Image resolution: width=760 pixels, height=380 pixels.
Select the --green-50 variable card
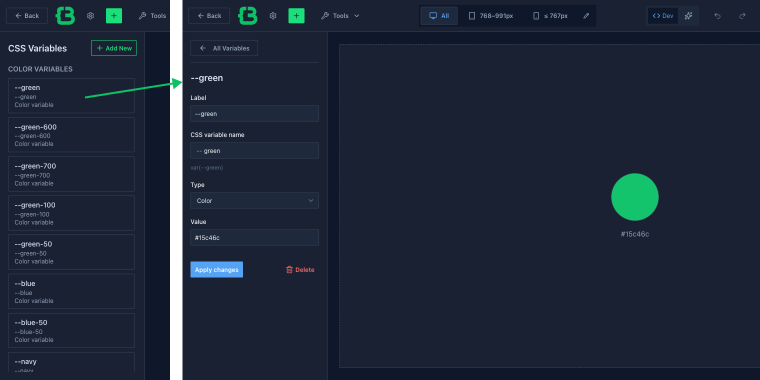click(71, 252)
